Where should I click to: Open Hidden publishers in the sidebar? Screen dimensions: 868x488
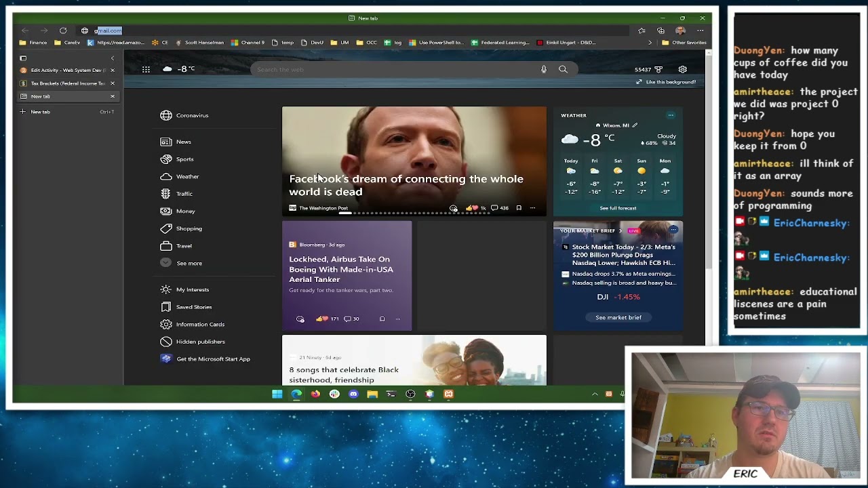(193, 342)
